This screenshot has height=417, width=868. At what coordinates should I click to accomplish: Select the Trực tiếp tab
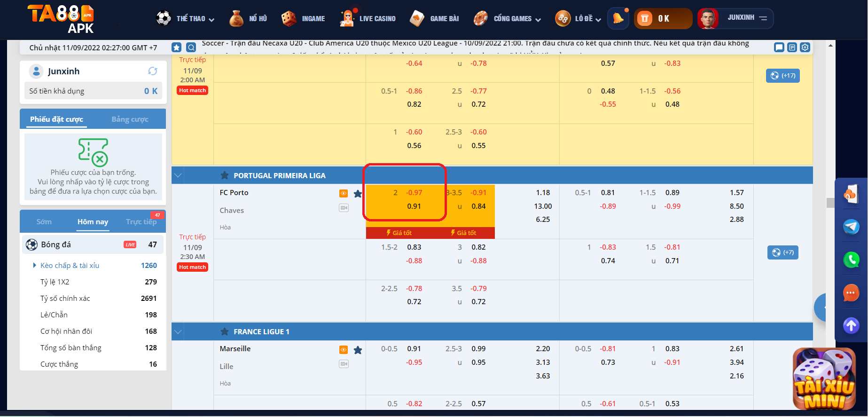141,222
